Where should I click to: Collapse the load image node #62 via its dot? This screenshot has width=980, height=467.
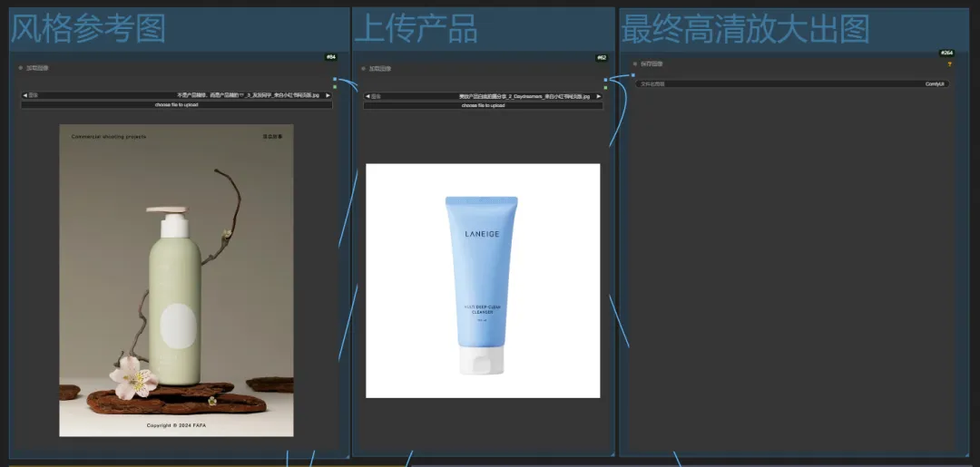coord(363,68)
